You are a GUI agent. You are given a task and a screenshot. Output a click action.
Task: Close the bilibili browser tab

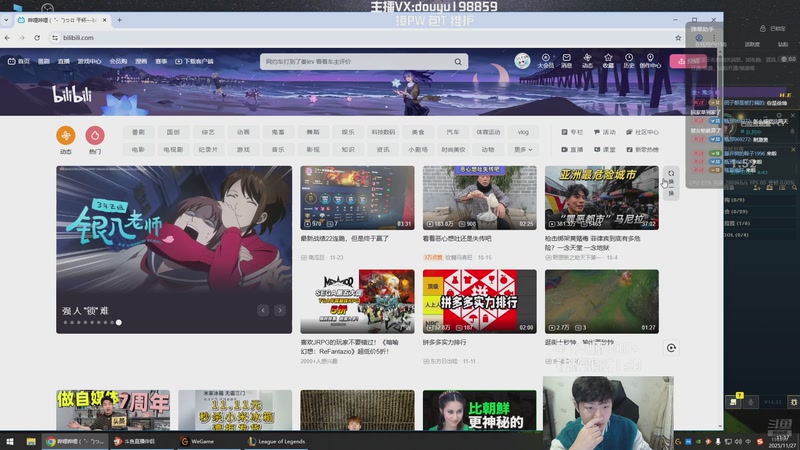click(105, 20)
